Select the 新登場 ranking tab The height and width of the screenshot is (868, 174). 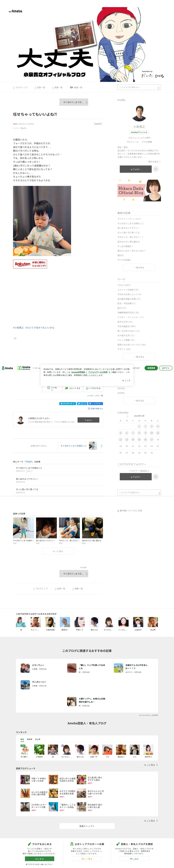pos(30,739)
